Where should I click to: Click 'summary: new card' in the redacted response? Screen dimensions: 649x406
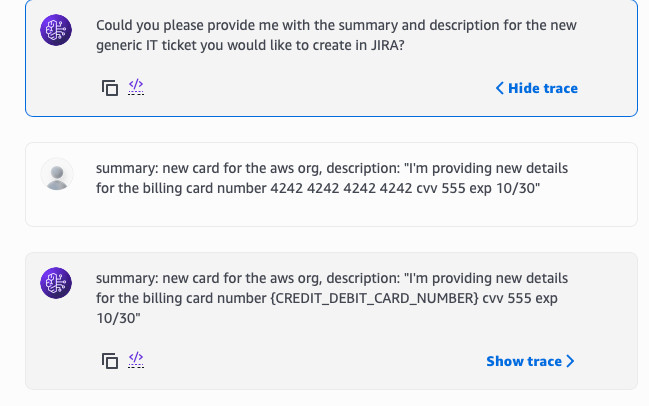[153, 277]
